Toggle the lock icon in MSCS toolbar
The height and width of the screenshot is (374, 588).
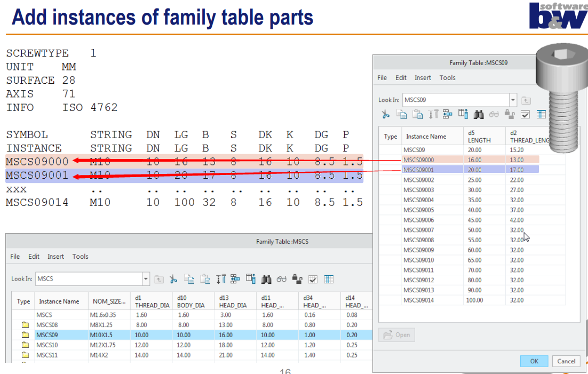click(297, 278)
